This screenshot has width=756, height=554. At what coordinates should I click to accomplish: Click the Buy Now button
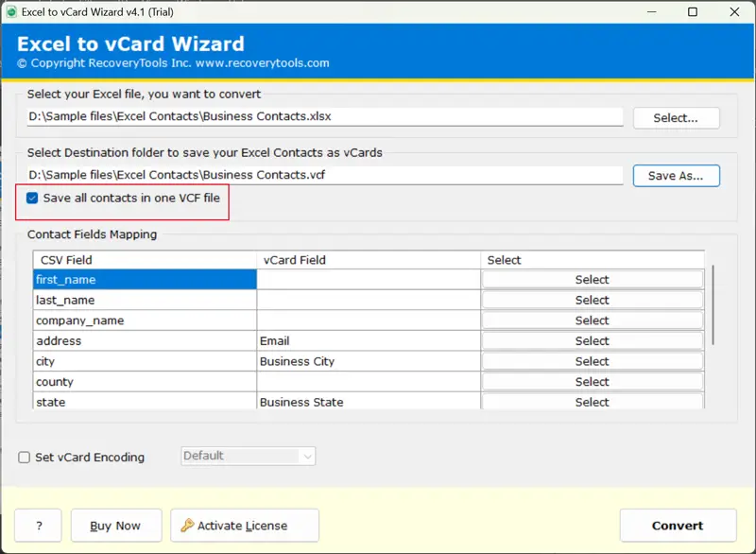[x=114, y=526]
